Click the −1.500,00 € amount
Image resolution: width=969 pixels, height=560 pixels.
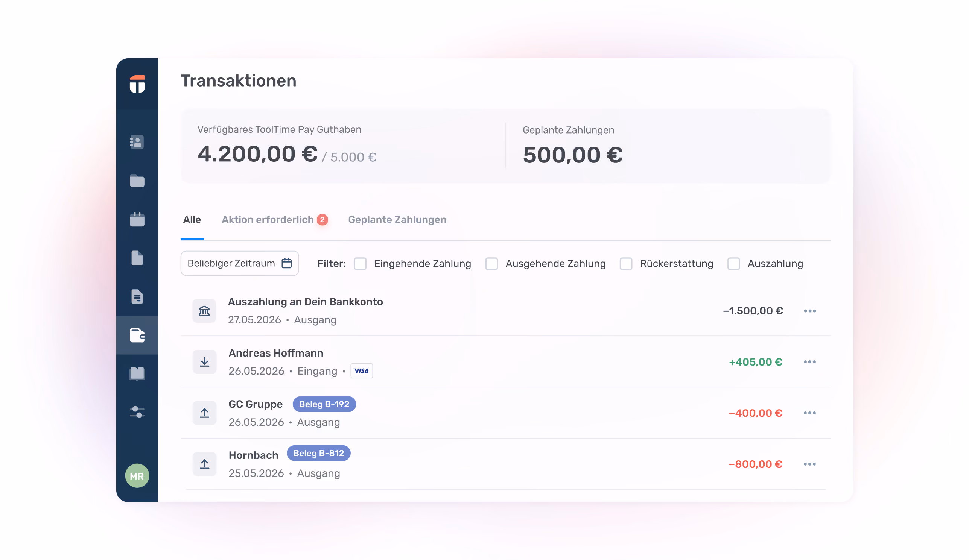click(753, 311)
